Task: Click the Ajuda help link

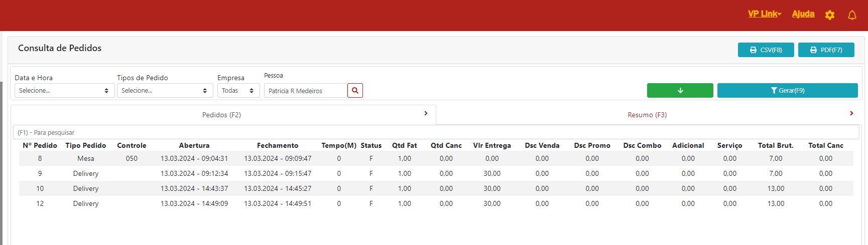Action: click(x=803, y=14)
